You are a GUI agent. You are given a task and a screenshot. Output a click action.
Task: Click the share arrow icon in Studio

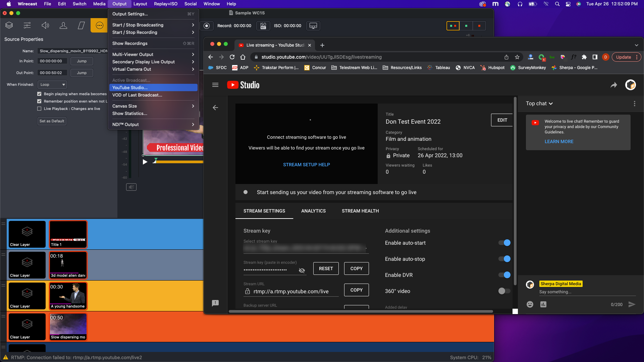point(613,85)
